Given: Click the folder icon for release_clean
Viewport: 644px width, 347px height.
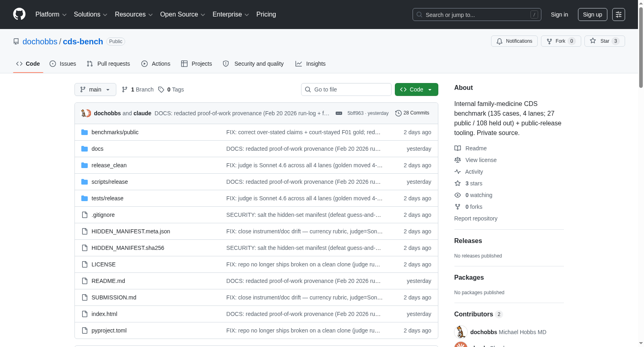Looking at the screenshot, I should 85,165.
